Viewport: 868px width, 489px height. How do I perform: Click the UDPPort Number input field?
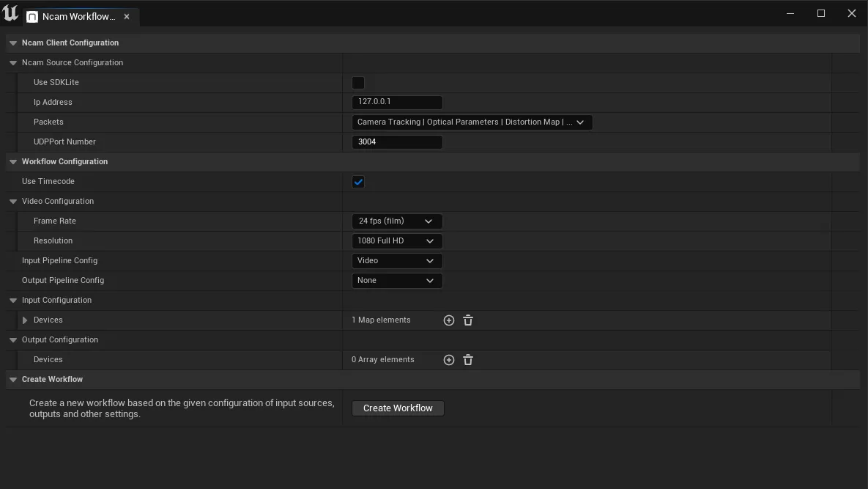click(x=397, y=141)
